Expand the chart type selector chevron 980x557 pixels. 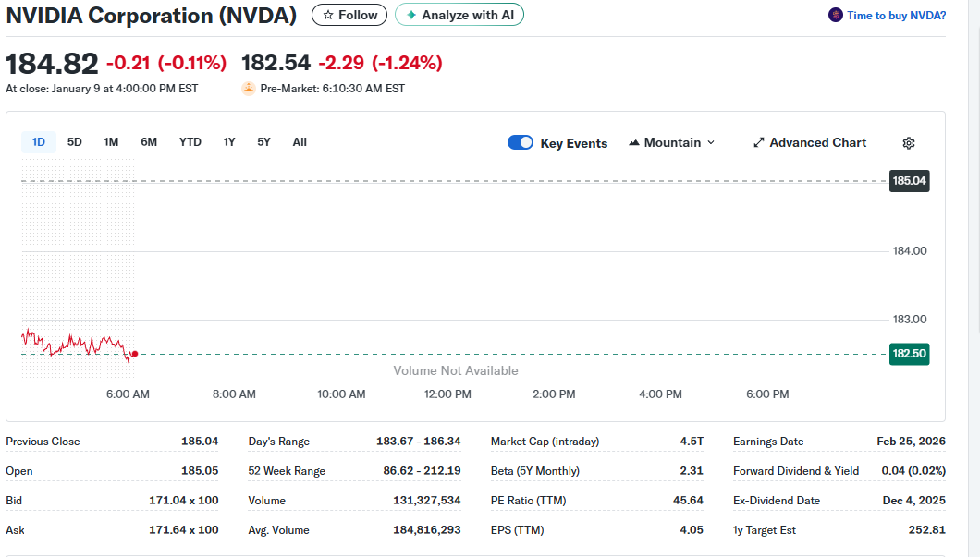[711, 142]
